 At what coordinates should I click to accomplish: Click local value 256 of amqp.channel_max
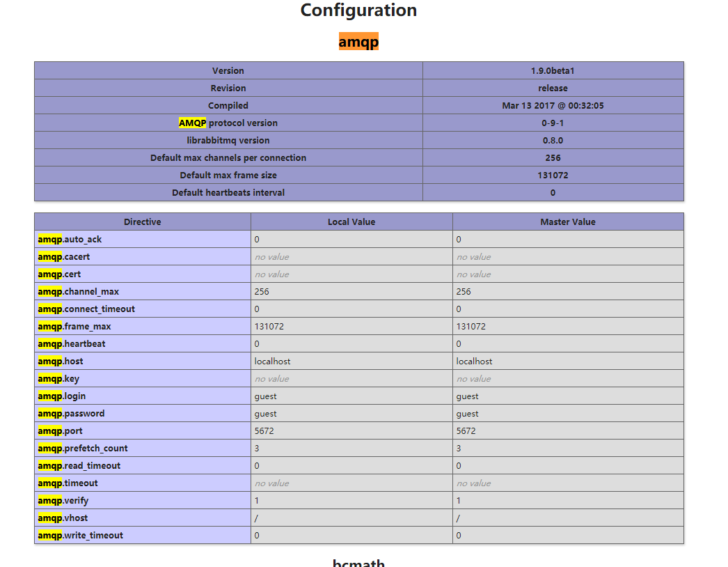[262, 292]
